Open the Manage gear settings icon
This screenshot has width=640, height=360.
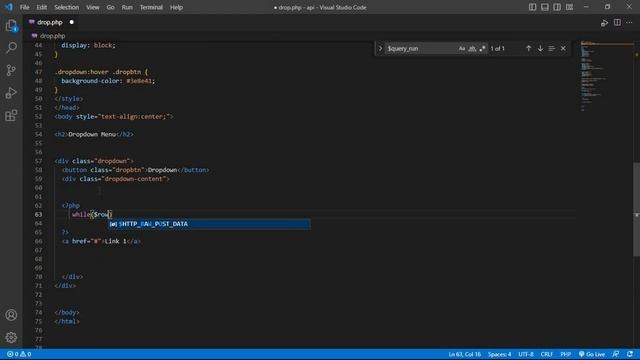[11, 337]
